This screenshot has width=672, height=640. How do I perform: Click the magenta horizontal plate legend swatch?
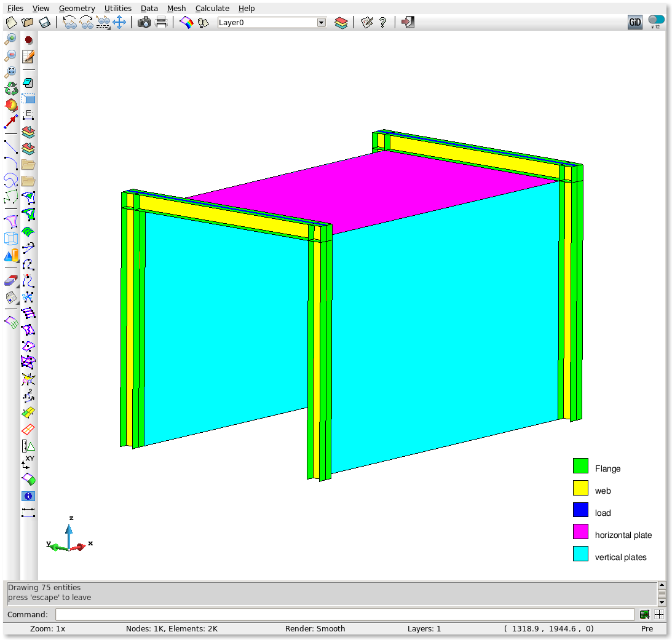[x=580, y=532]
